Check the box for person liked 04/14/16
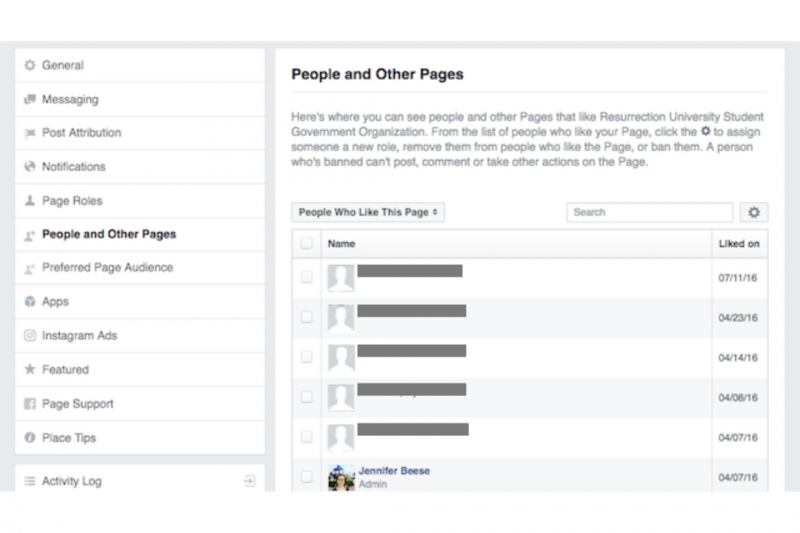The height and width of the screenshot is (533, 800). [x=307, y=357]
